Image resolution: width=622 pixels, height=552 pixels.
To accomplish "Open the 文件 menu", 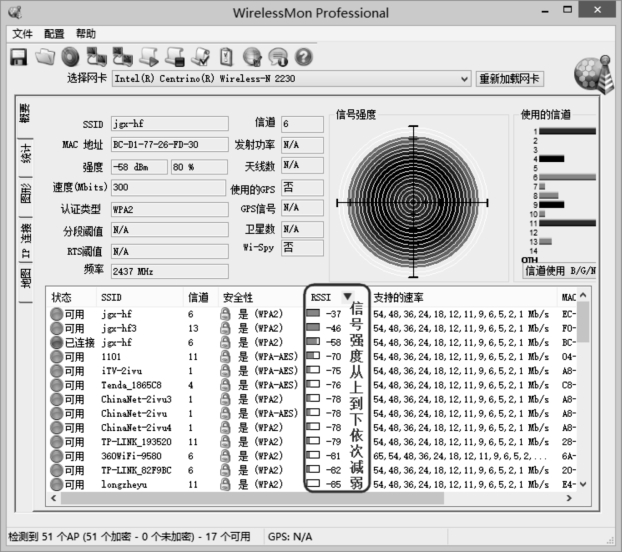I will tap(22, 33).
